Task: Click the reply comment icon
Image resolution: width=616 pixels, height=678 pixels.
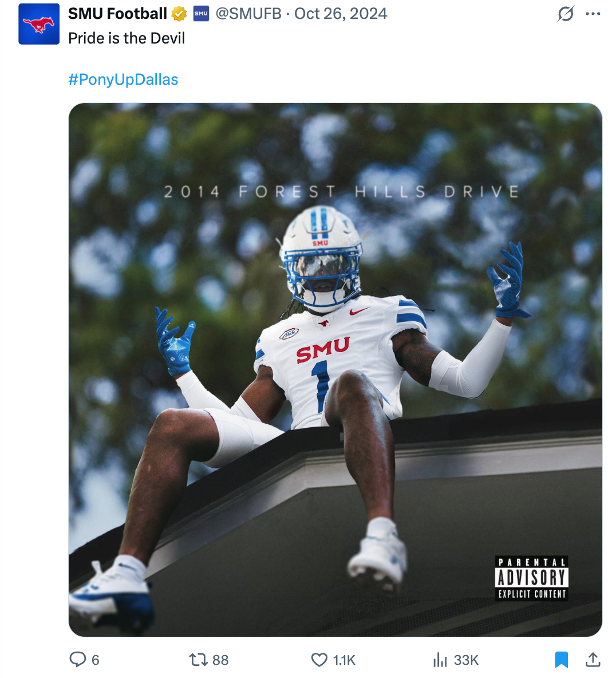Action: coord(78,660)
